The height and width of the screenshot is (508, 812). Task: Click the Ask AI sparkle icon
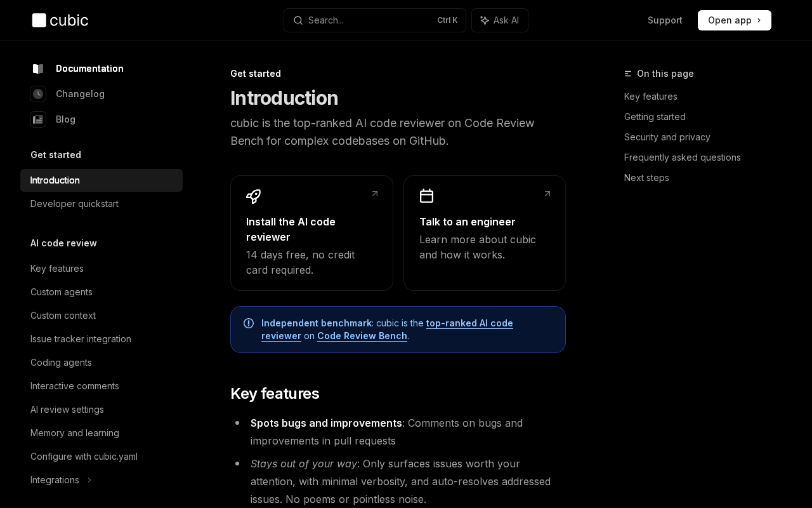pyautogui.click(x=485, y=20)
